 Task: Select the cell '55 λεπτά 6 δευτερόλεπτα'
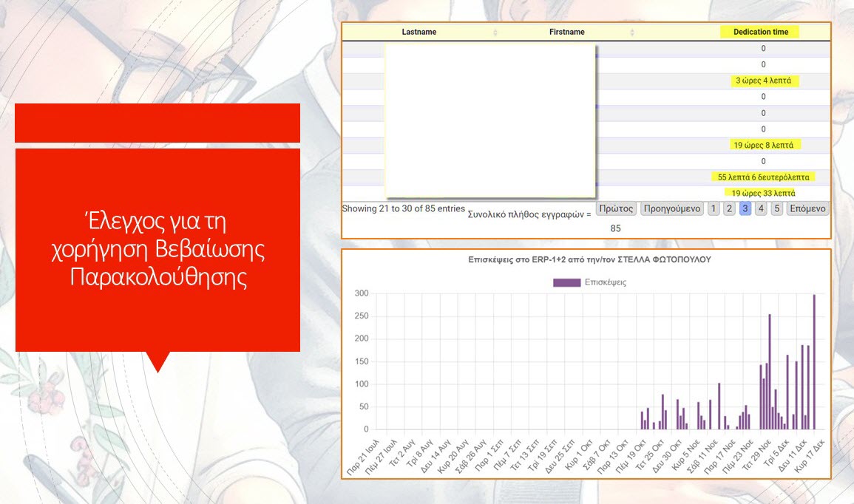point(763,177)
